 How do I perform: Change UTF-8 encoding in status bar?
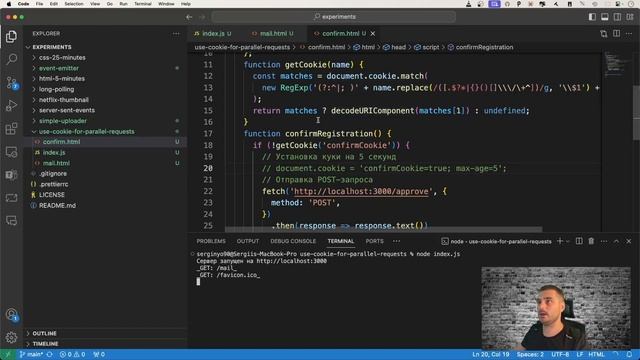click(x=560, y=354)
